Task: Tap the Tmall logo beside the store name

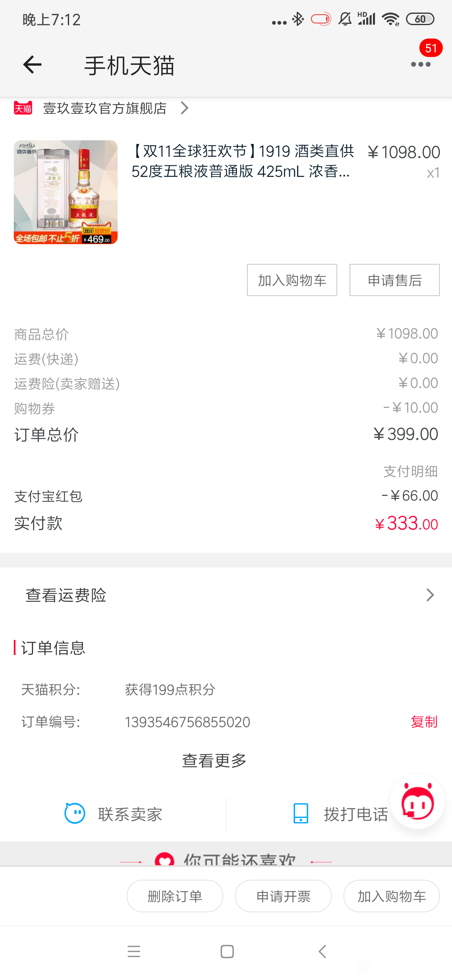Action: tap(23, 108)
